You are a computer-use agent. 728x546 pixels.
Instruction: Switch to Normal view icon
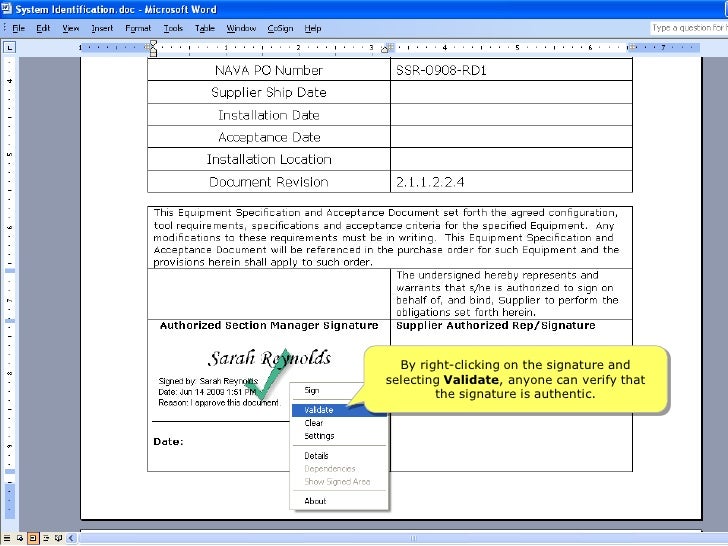7,538
